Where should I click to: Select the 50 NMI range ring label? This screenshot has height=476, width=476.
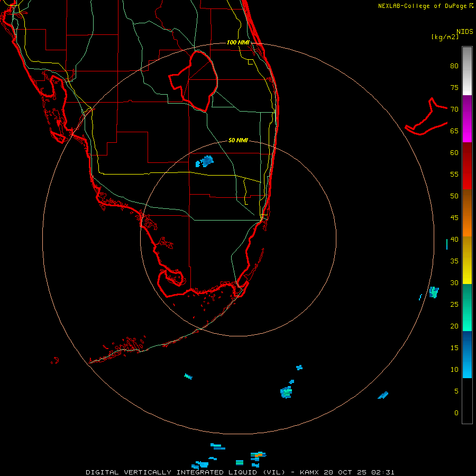coord(238,140)
